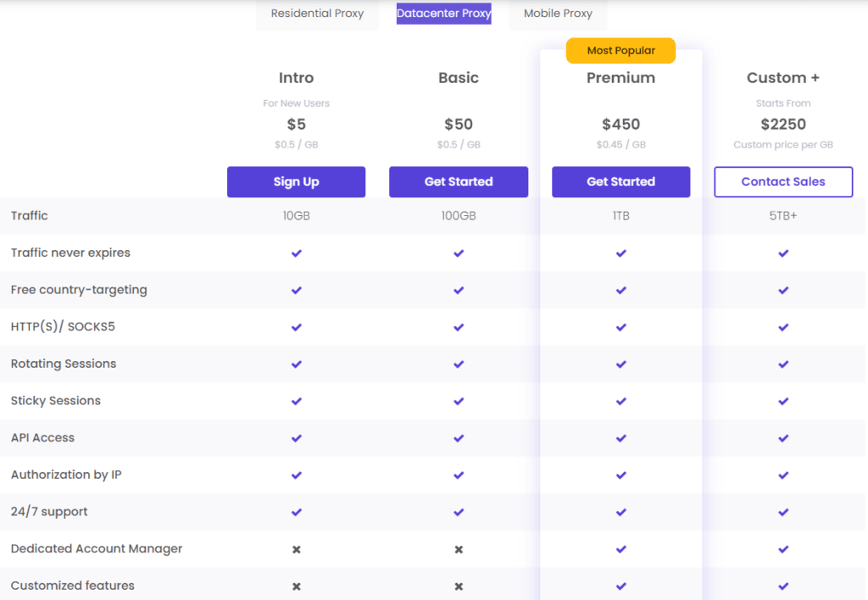Click Get Started under the Basic plan

click(459, 181)
